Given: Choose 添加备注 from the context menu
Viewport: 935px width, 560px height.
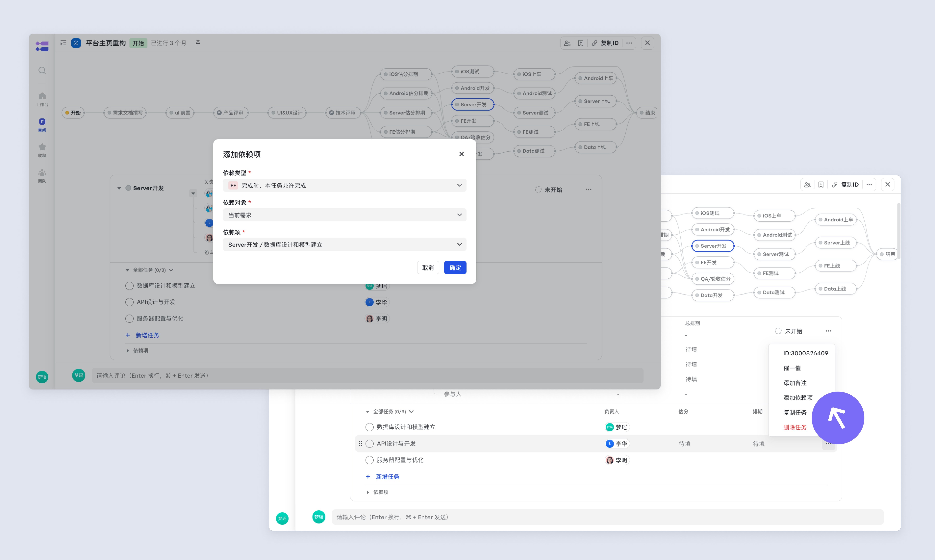Looking at the screenshot, I should click(795, 383).
